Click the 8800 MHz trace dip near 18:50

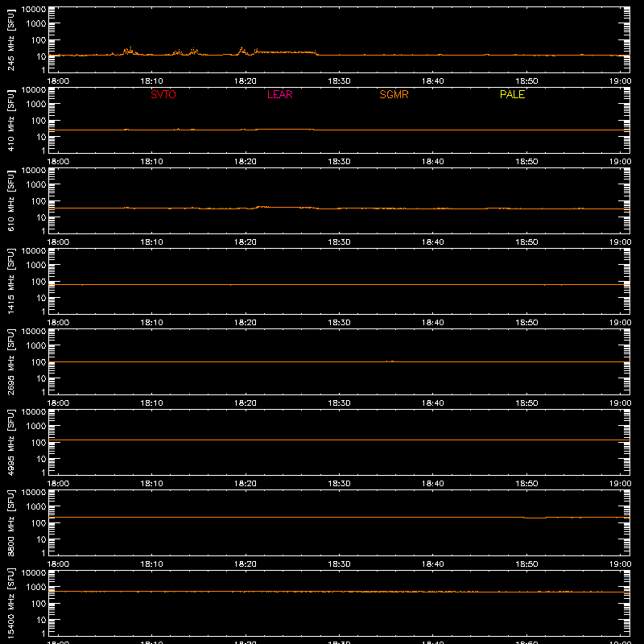click(535, 518)
